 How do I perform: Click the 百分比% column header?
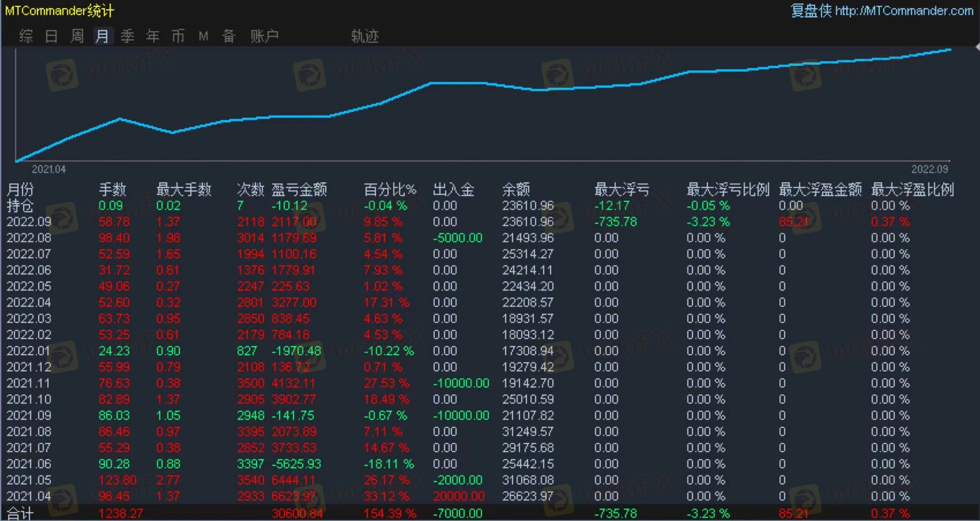pyautogui.click(x=390, y=189)
